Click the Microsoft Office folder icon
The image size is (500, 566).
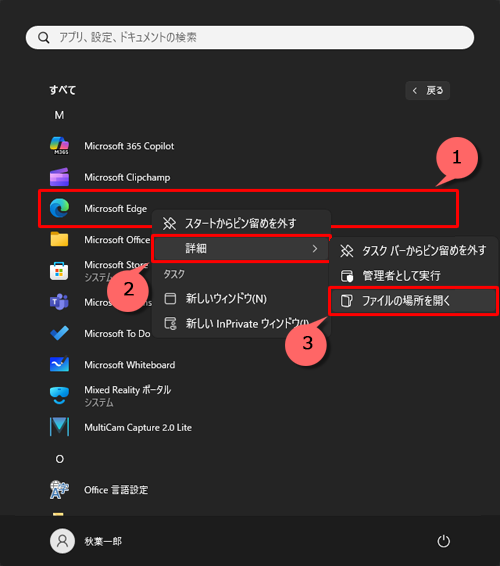point(59,239)
